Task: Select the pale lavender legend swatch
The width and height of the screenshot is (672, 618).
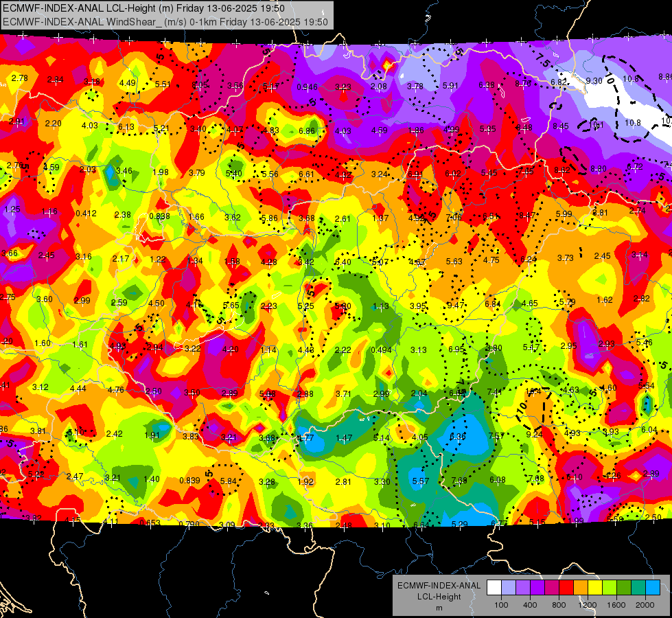Action: coord(508,588)
